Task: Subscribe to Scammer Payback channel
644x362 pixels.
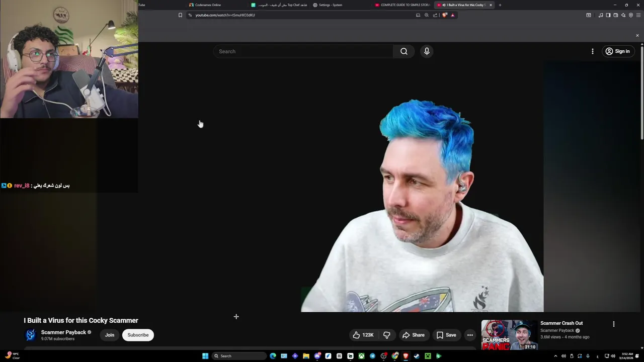Action: [x=138, y=335]
